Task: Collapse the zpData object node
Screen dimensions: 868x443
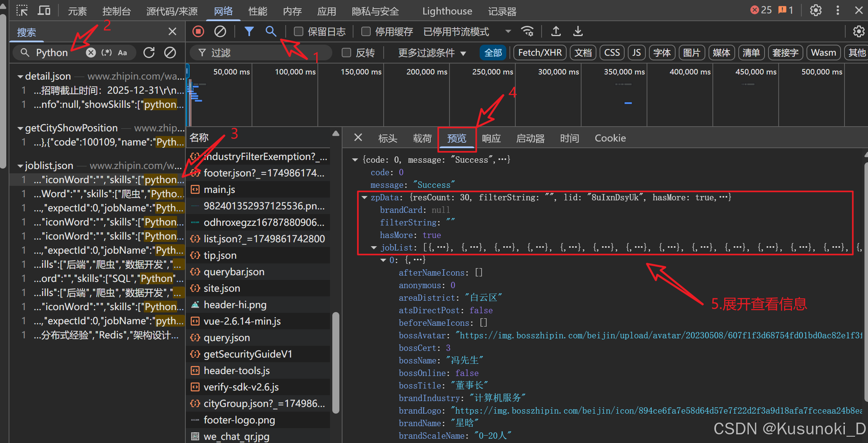Action: pyautogui.click(x=365, y=198)
